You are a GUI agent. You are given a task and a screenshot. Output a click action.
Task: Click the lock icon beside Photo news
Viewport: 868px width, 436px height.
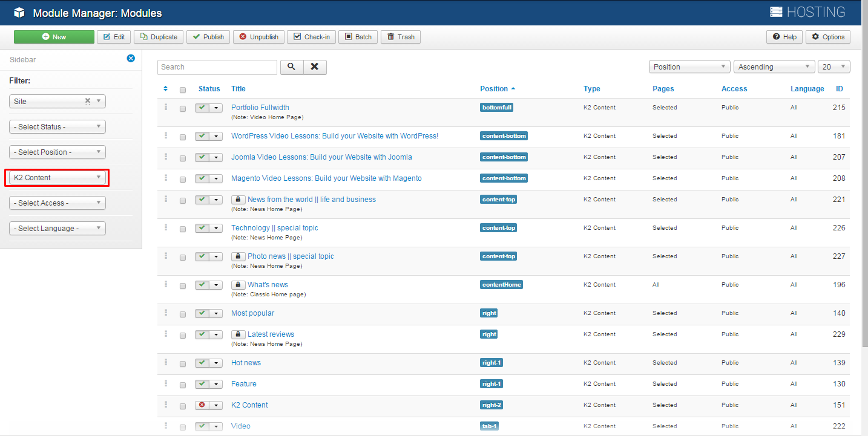pos(238,256)
